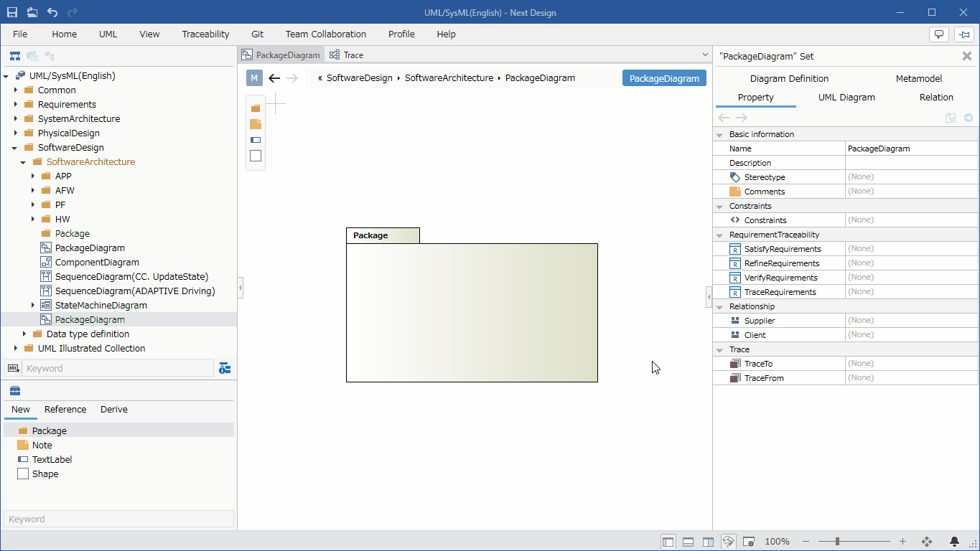Collapse the Basic information section
The height and width of the screenshot is (551, 980).
click(x=719, y=134)
